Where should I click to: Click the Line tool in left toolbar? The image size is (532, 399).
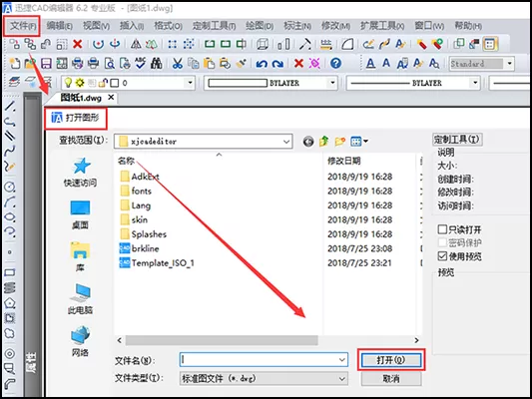pos(10,107)
